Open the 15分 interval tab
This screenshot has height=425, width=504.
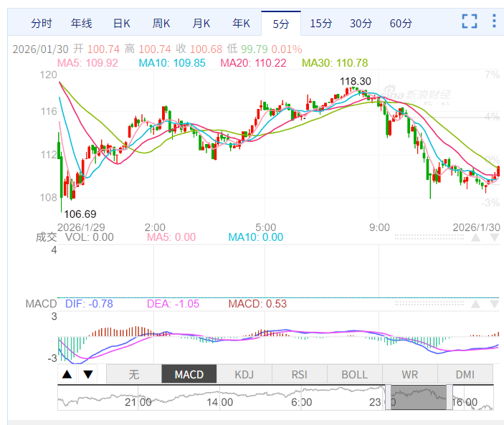[x=321, y=24]
